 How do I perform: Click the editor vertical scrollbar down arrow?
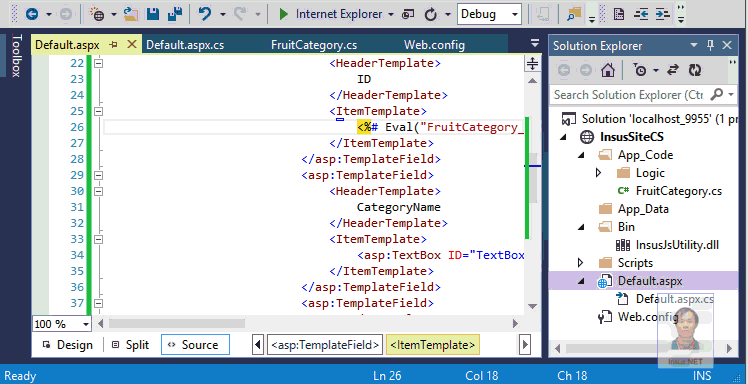(532, 306)
